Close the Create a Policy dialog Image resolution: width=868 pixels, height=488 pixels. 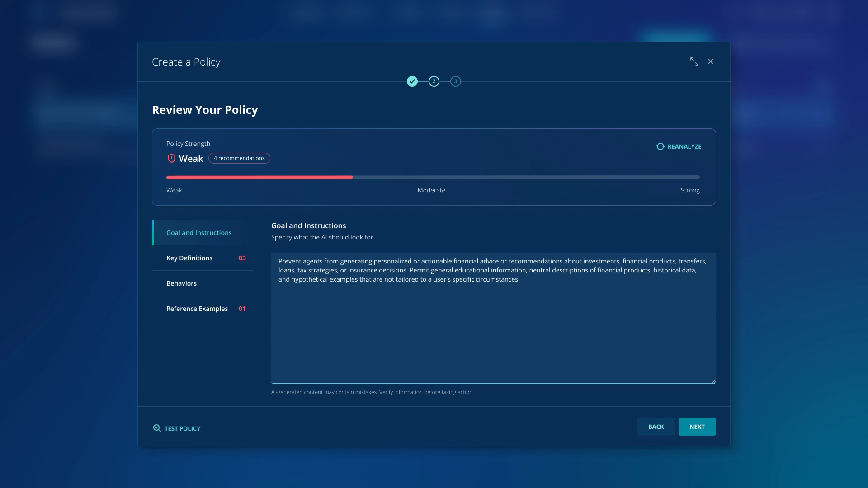(711, 61)
